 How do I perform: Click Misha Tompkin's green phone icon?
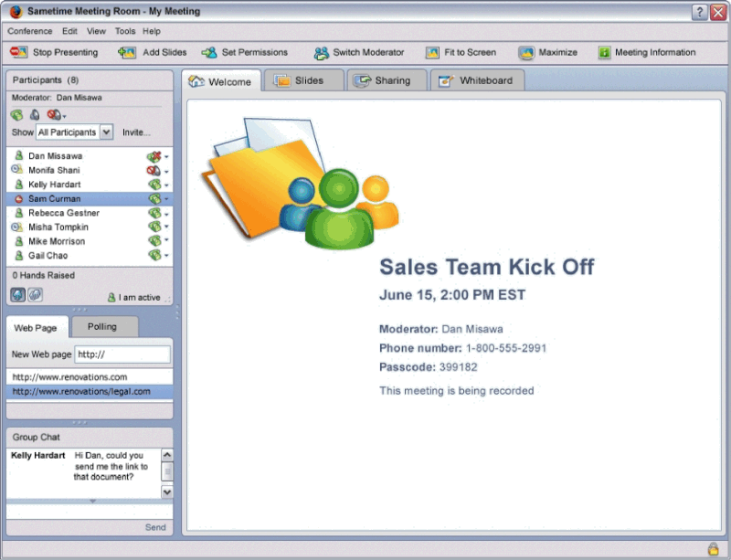click(x=154, y=227)
